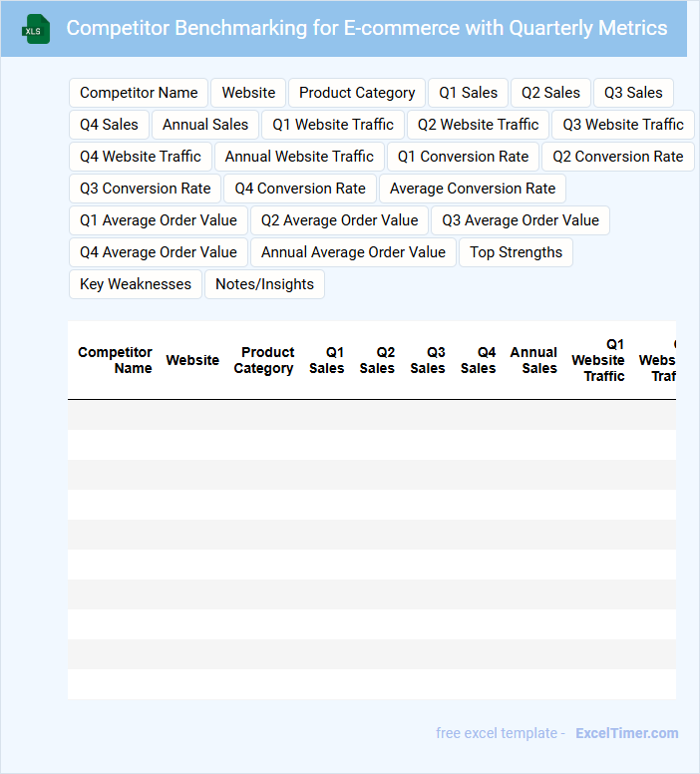Click the Q4 Sales column header

pos(479,360)
